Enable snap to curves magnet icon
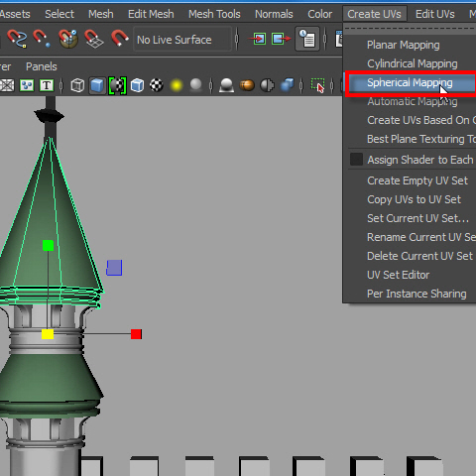 [x=17, y=39]
